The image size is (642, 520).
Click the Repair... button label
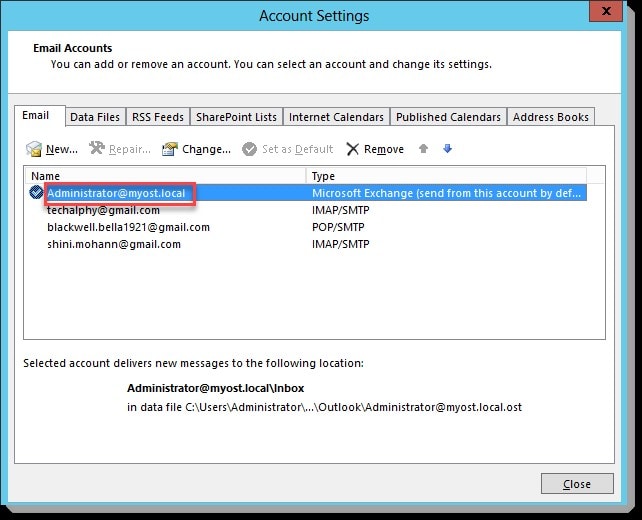pos(130,149)
